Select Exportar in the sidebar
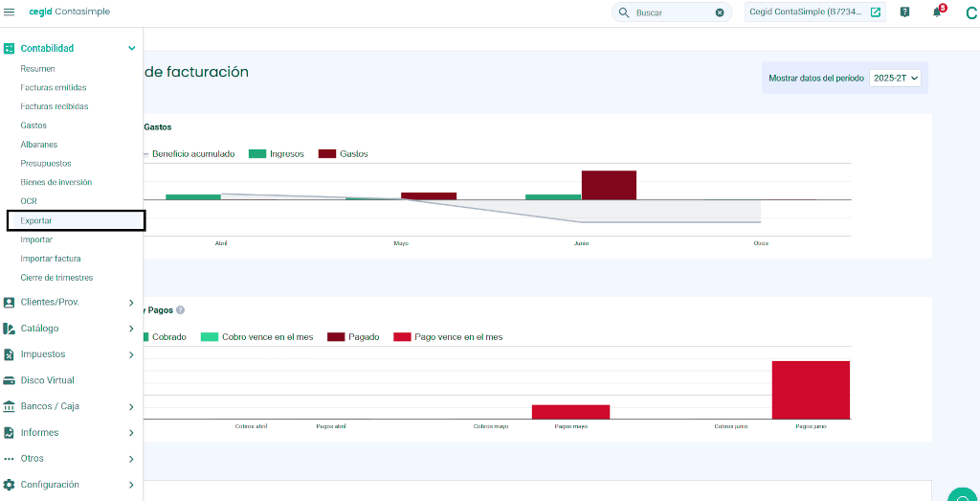980x501 pixels. (77, 220)
